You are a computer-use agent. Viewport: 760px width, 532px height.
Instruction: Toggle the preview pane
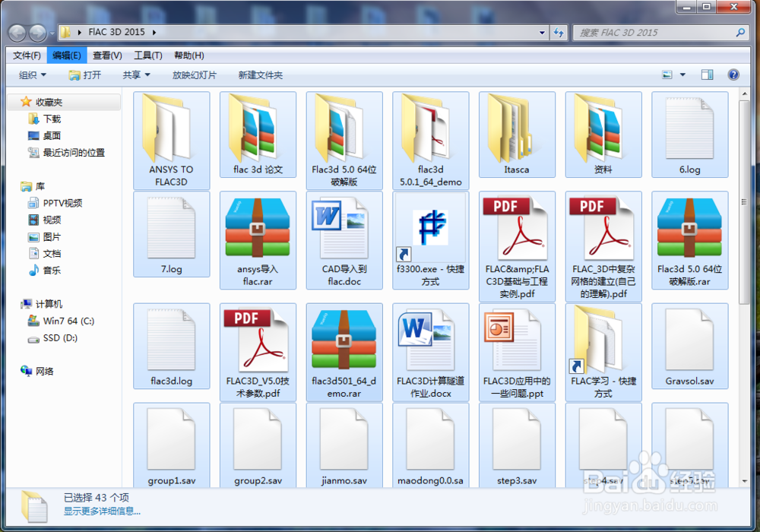tap(707, 74)
